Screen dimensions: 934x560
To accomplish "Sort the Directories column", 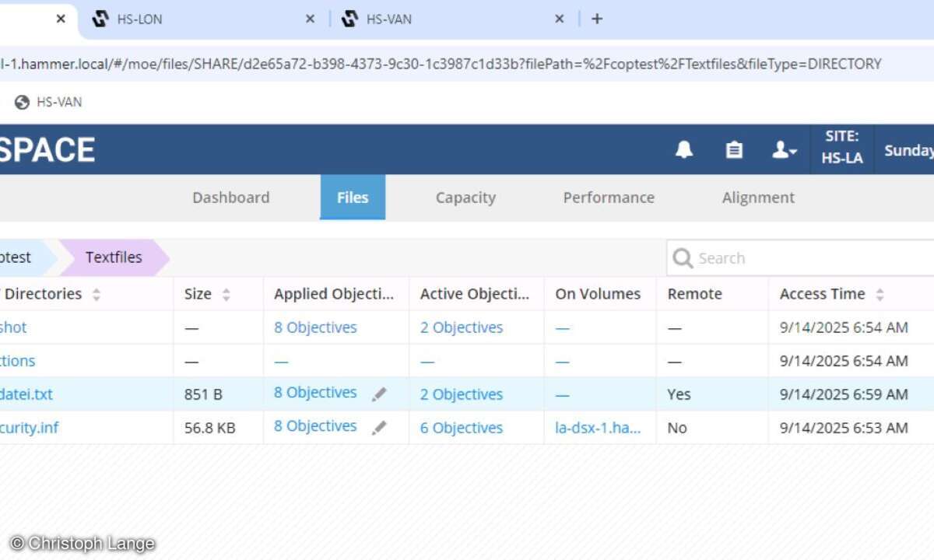I will click(97, 295).
